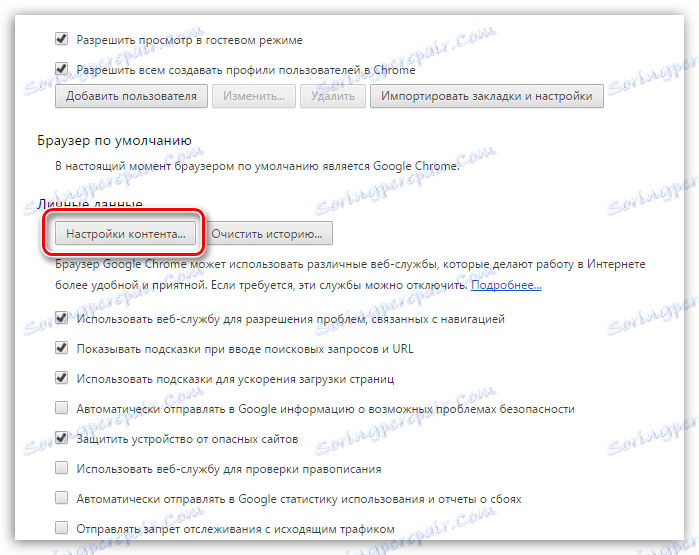The image size is (699, 555).
Task: Click the 'Личные данные' heading
Action: [x=90, y=205]
